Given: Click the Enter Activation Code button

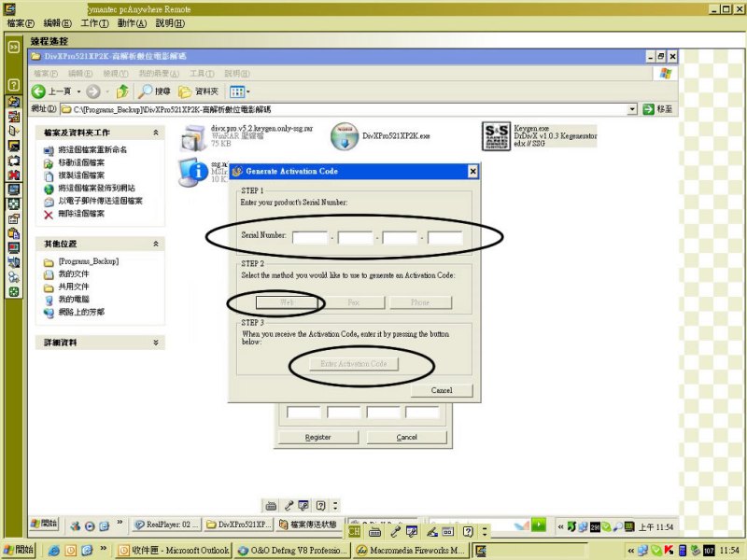Looking at the screenshot, I should pos(354,364).
